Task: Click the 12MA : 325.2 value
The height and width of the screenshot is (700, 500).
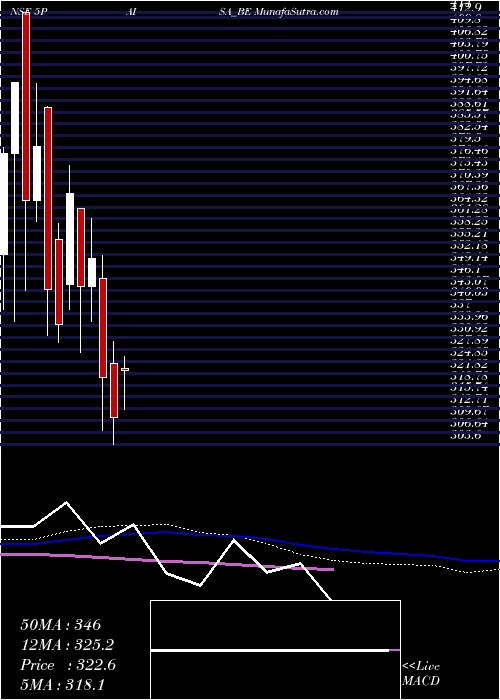Action: [x=67, y=645]
